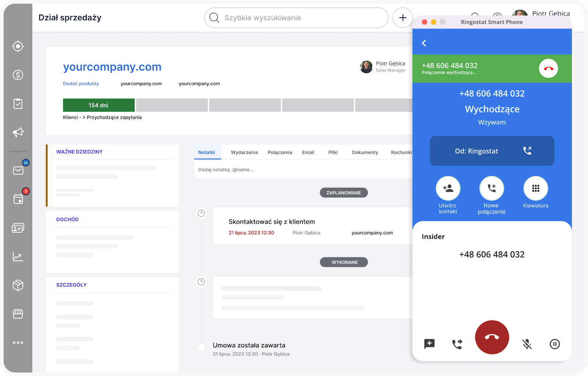Open the megaphone marketing sidebar icon

pyautogui.click(x=18, y=132)
